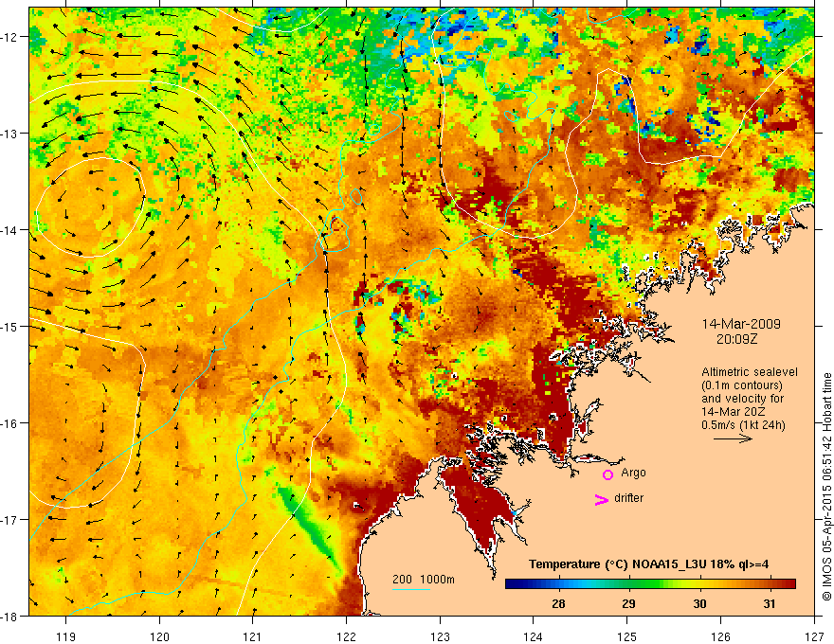Click the colorbar value 30
The image size is (834, 644).
tap(699, 603)
